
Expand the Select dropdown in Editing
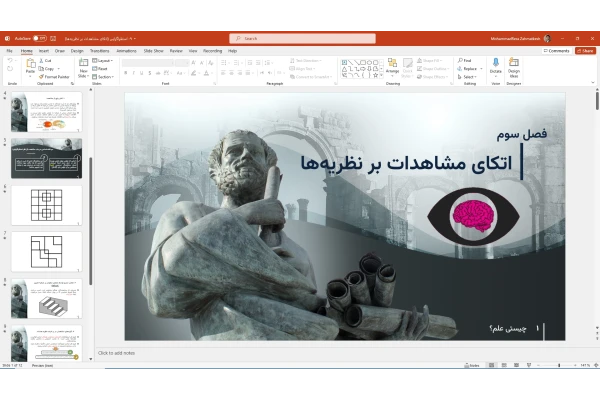point(467,76)
